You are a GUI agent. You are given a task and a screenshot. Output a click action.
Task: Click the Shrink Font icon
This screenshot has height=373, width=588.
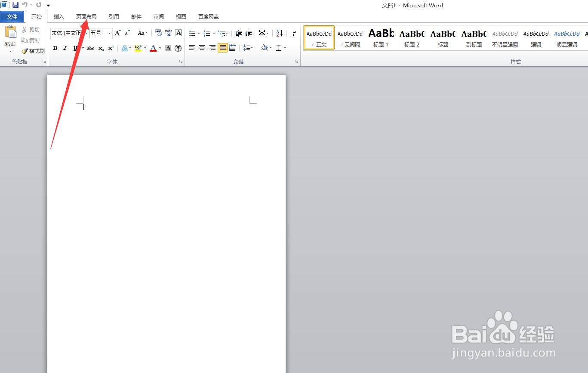point(127,33)
